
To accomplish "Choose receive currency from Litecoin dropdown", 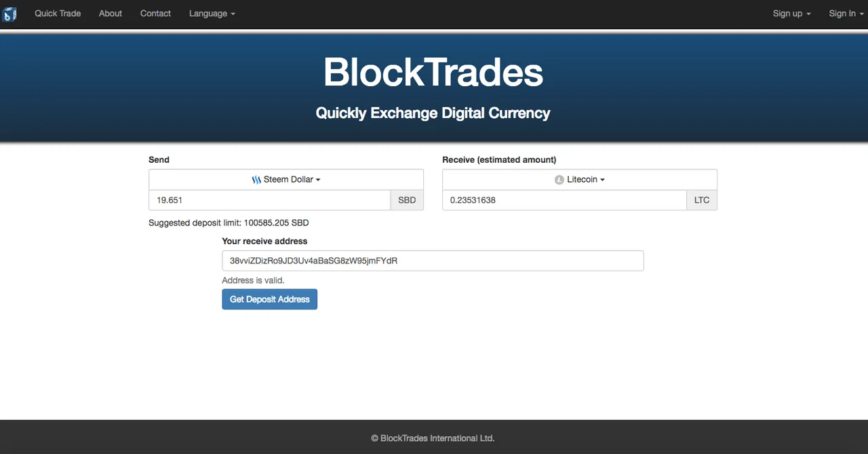I will tap(580, 180).
